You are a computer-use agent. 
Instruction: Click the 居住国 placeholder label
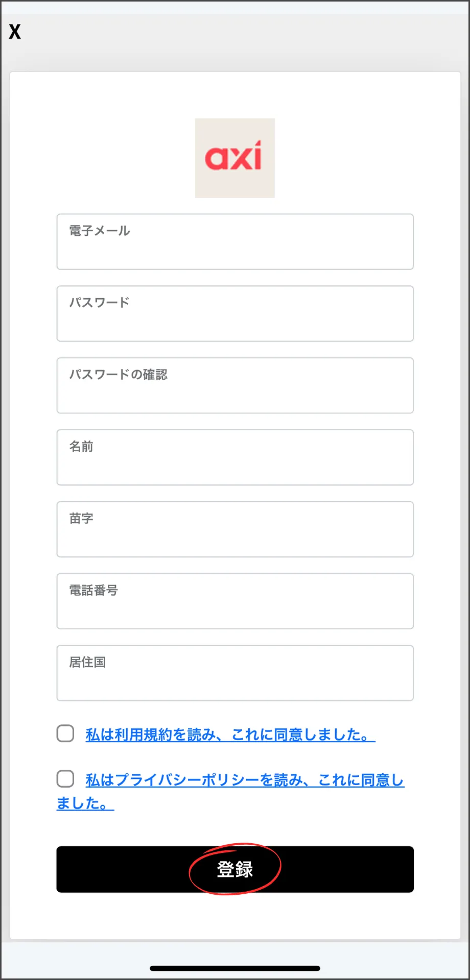87,662
